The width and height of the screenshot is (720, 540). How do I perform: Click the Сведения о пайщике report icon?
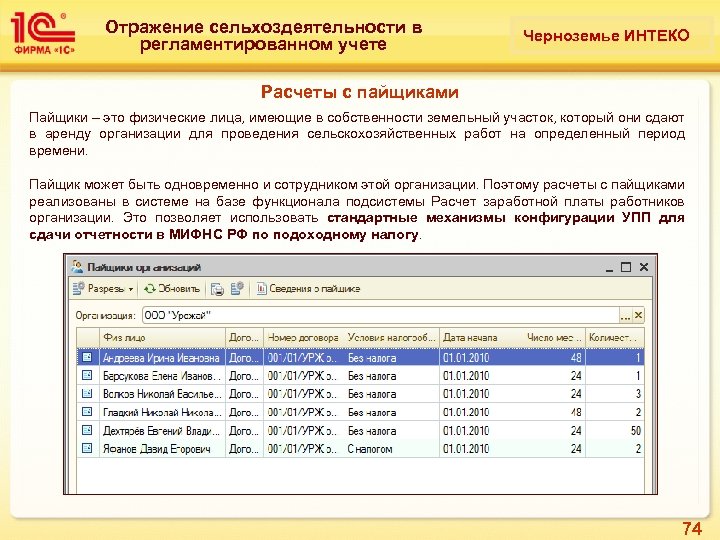tap(261, 288)
